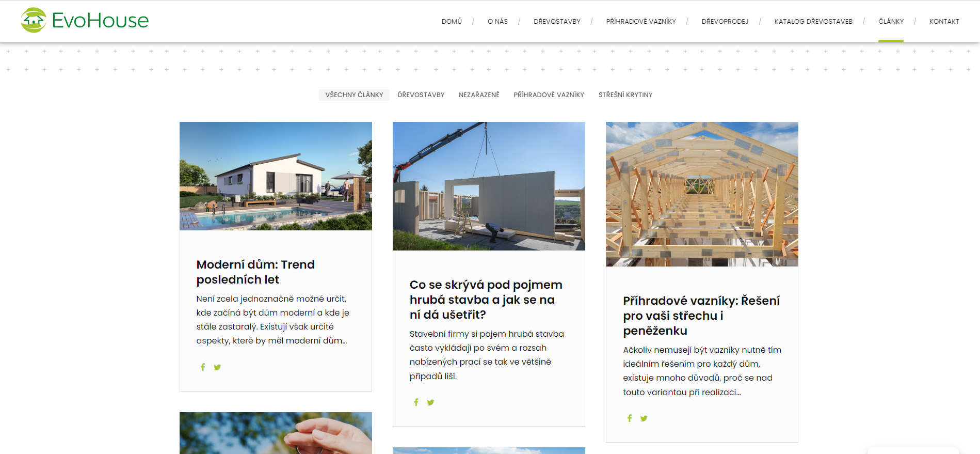Open the modern house with pool thumbnail
980x454 pixels.
pyautogui.click(x=276, y=176)
